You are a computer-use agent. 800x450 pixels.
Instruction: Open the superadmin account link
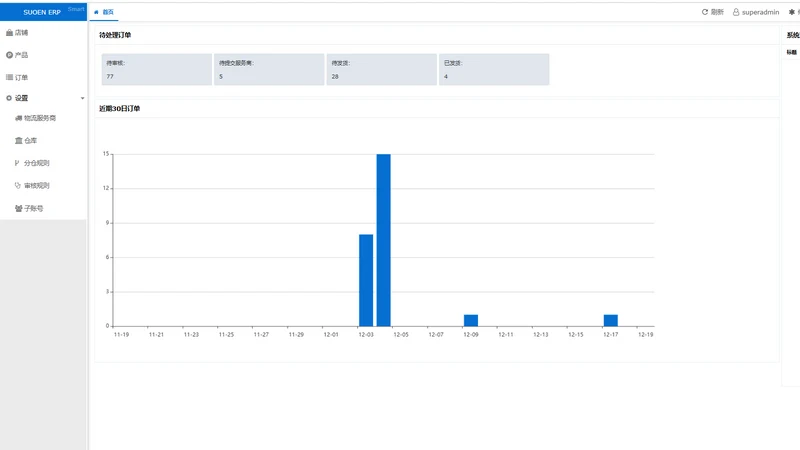point(760,12)
